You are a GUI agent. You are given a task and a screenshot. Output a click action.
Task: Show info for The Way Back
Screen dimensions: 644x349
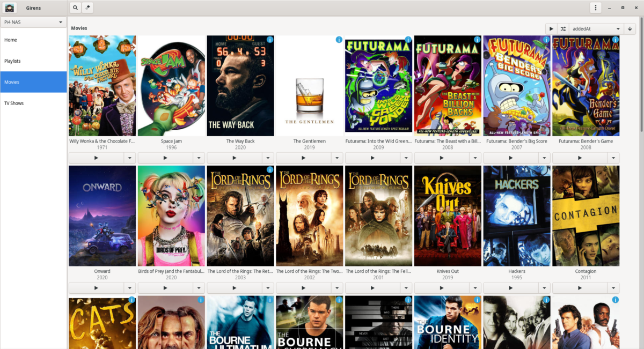click(x=270, y=40)
